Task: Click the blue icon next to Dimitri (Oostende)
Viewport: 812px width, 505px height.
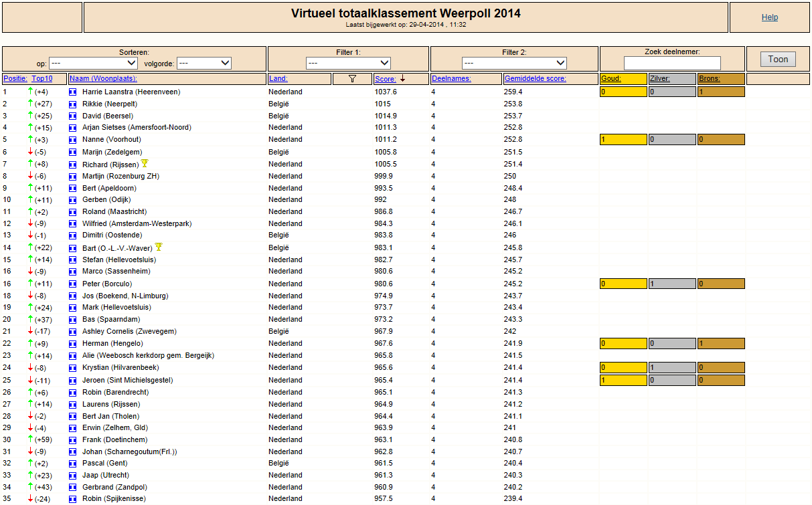Action: pos(73,235)
